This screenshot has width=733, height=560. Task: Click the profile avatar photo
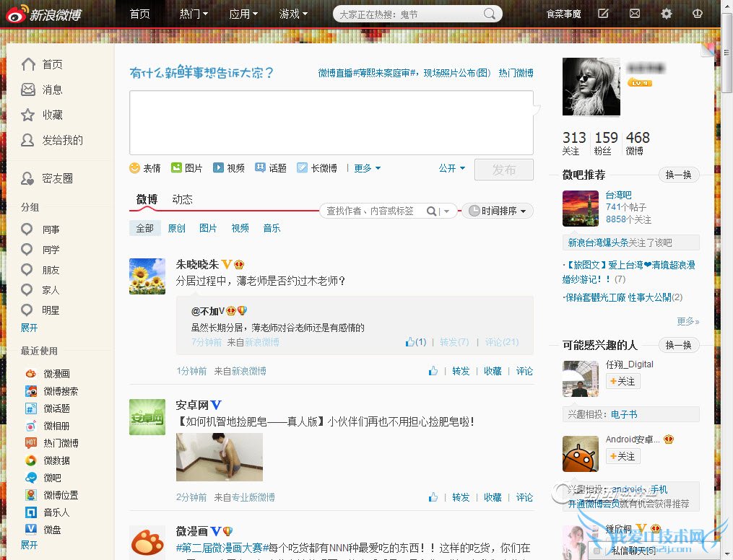coord(591,87)
